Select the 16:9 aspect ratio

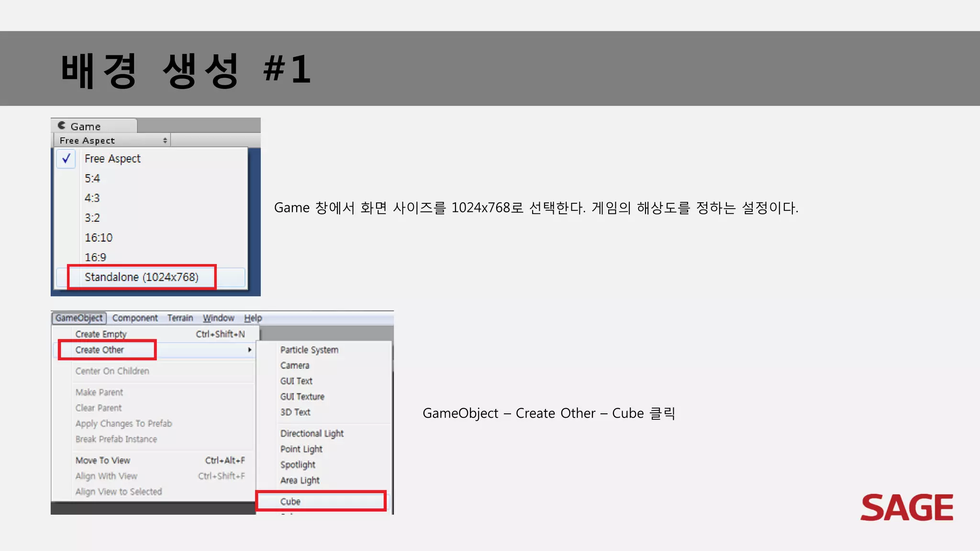95,257
